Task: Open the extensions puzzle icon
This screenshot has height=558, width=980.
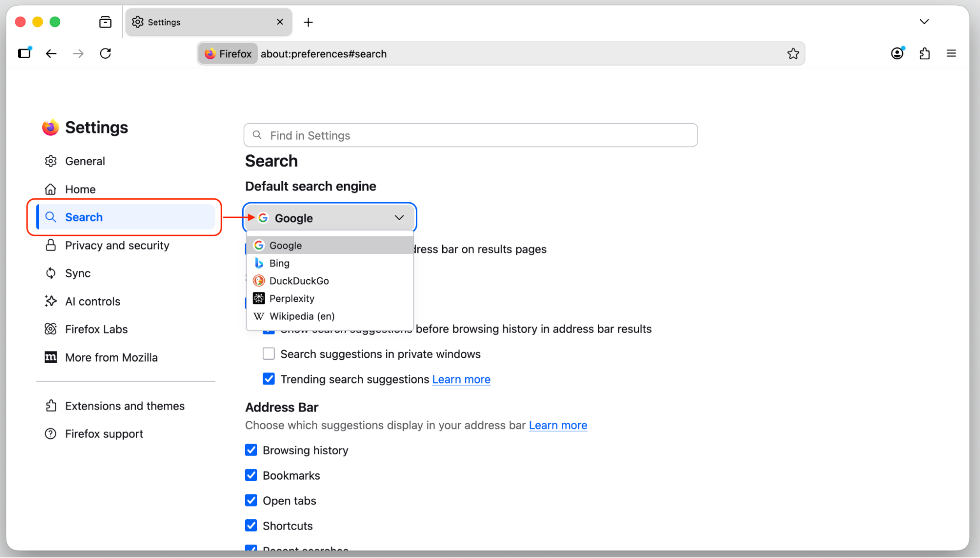Action: [925, 53]
